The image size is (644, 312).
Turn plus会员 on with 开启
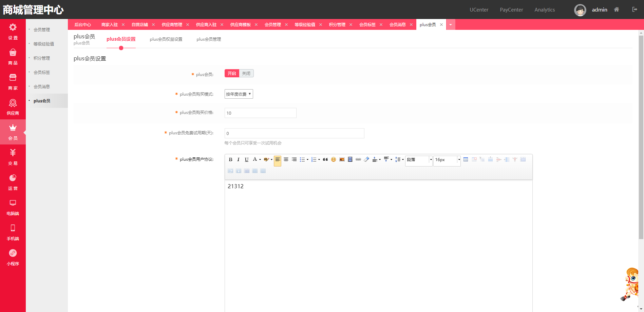(x=232, y=73)
